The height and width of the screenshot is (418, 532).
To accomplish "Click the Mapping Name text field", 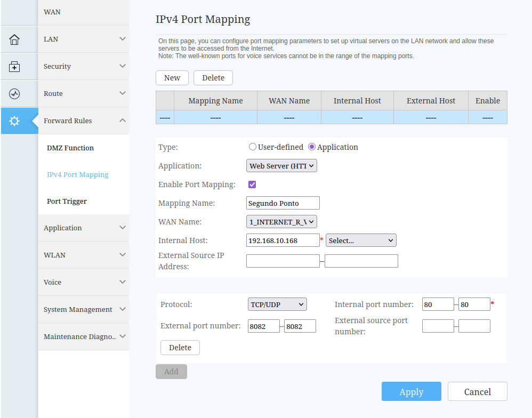I will pyautogui.click(x=283, y=203).
